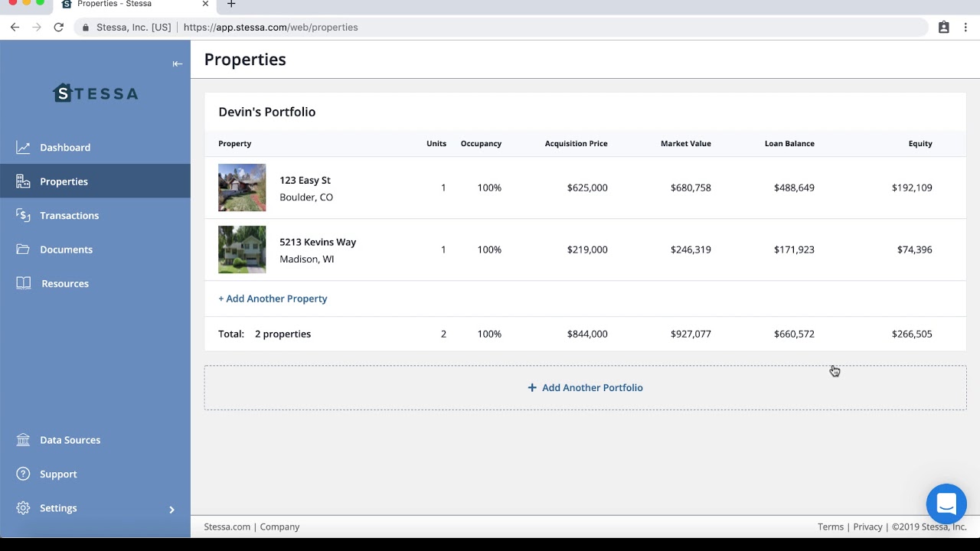980x551 pixels.
Task: Navigate to Documents in sidebar
Action: tap(67, 249)
